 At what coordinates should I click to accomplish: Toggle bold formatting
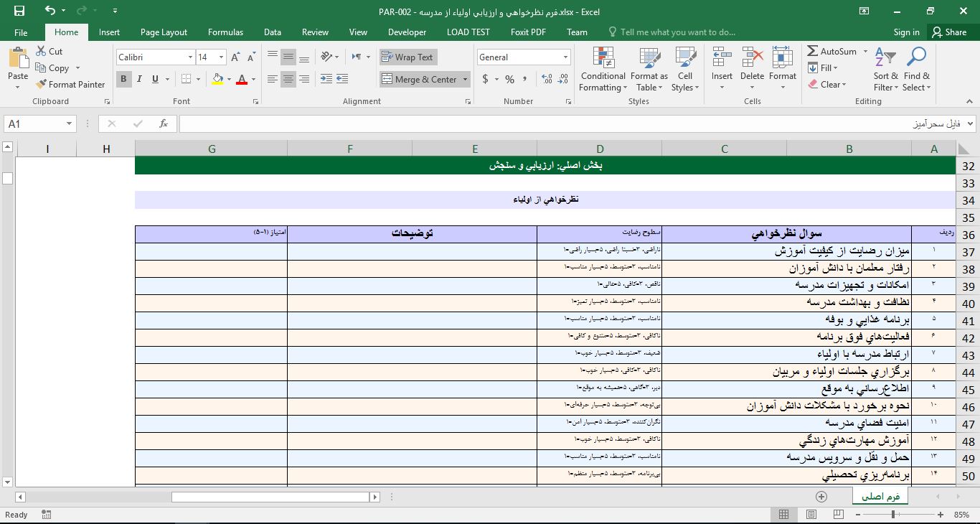[x=123, y=80]
